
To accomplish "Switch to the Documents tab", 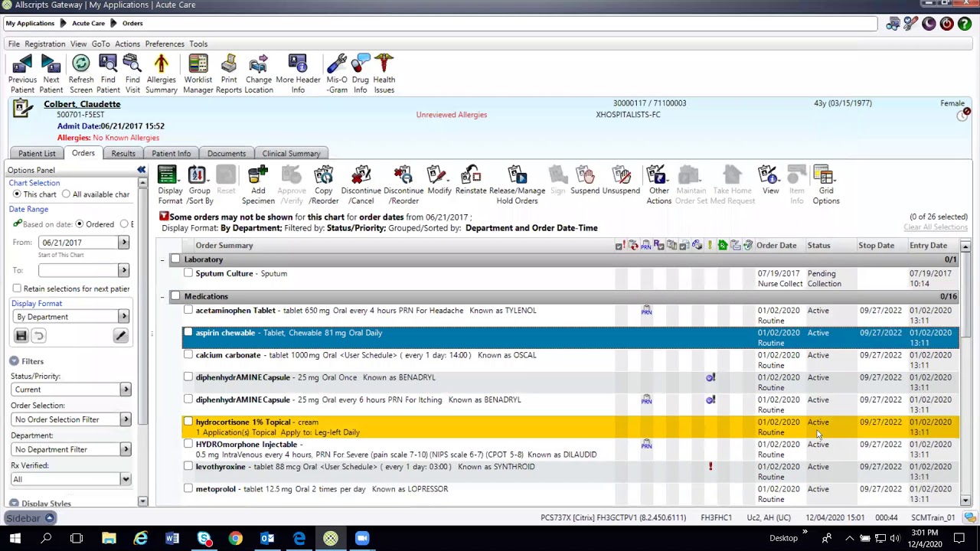I will 227,153.
